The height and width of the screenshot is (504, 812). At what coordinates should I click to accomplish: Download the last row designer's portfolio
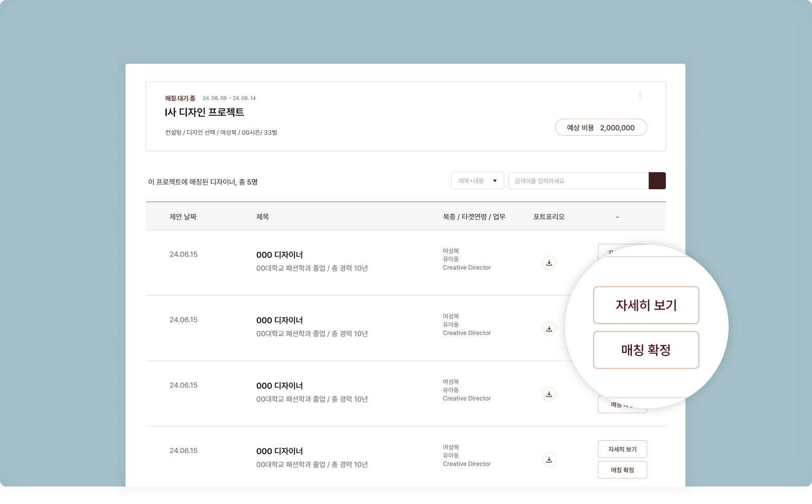point(549,459)
